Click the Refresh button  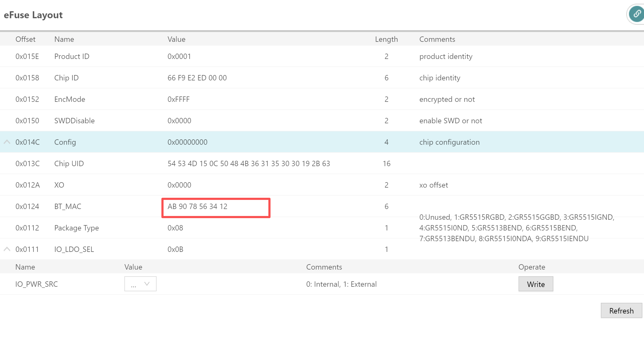[x=621, y=311]
